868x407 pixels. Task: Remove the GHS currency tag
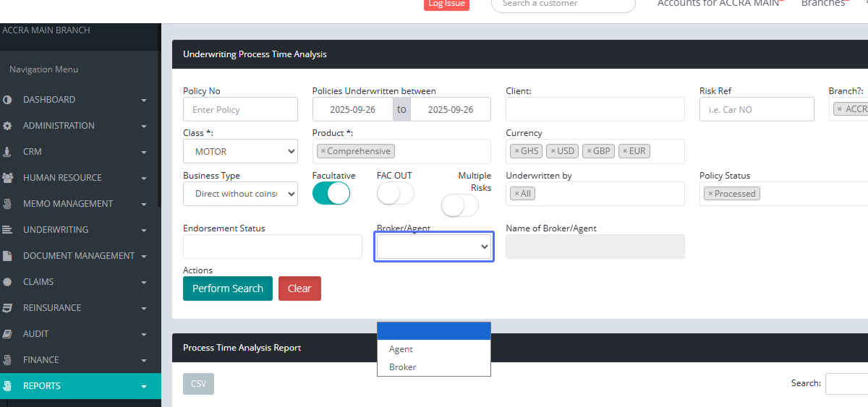(x=516, y=151)
